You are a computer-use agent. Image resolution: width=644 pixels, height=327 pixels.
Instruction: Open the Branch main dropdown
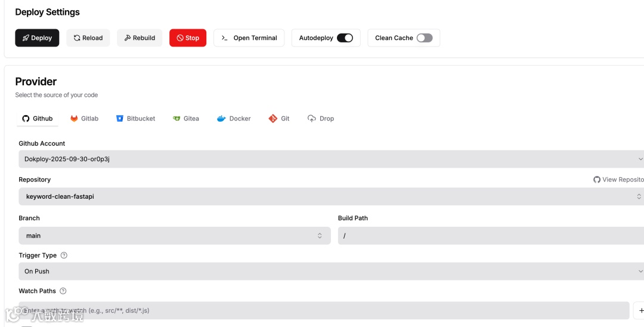click(x=175, y=236)
